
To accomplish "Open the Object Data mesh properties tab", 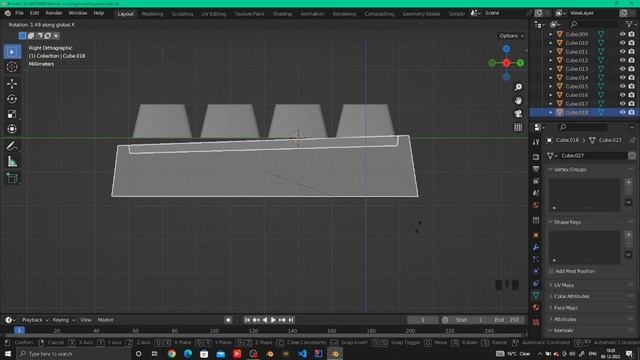I will 536,295.
